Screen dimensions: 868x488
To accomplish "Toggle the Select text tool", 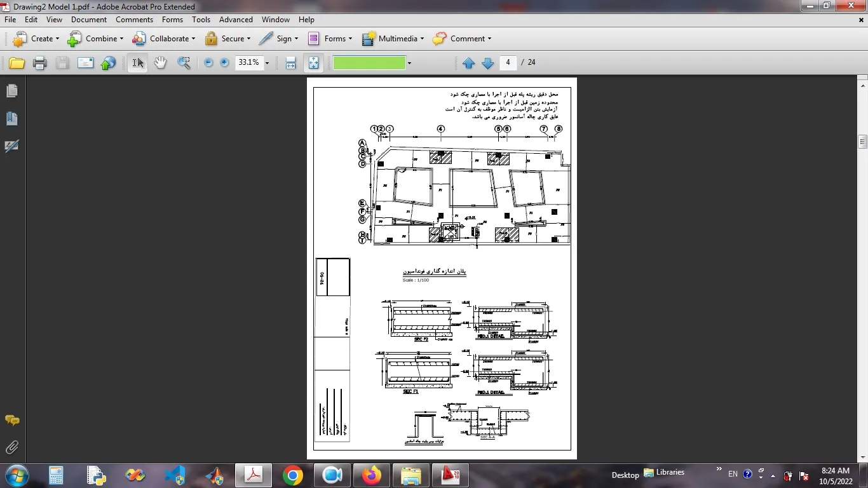I will pos(137,63).
